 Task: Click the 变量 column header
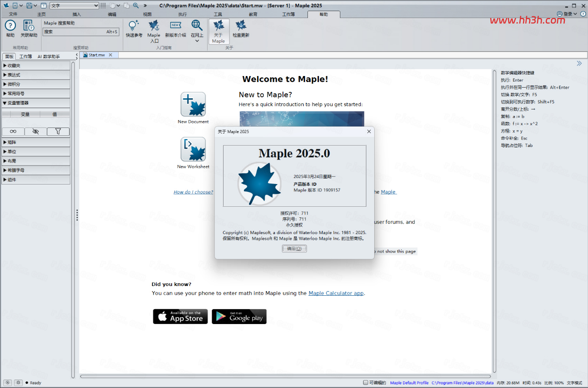(25, 114)
